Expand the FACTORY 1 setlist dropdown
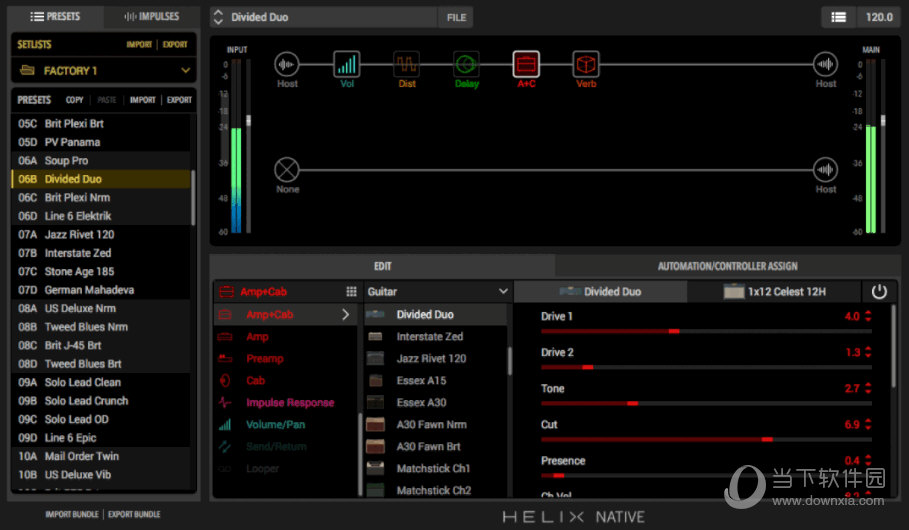909x530 pixels. click(185, 71)
